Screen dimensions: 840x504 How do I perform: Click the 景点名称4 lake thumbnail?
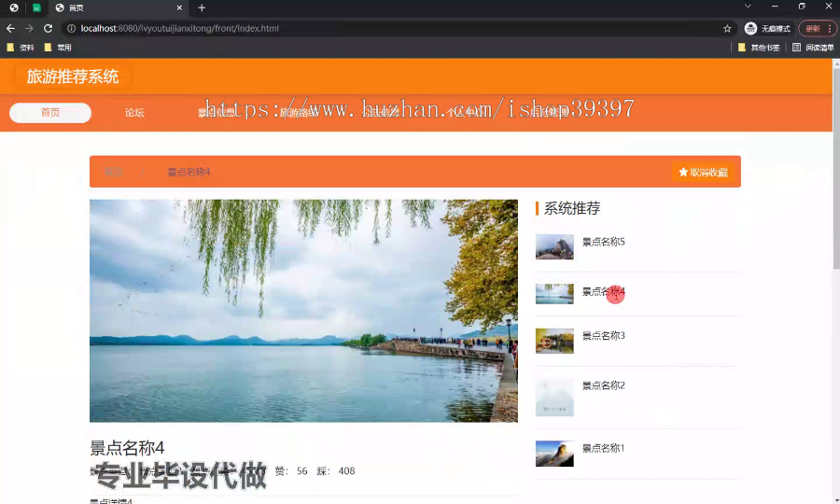coord(554,293)
